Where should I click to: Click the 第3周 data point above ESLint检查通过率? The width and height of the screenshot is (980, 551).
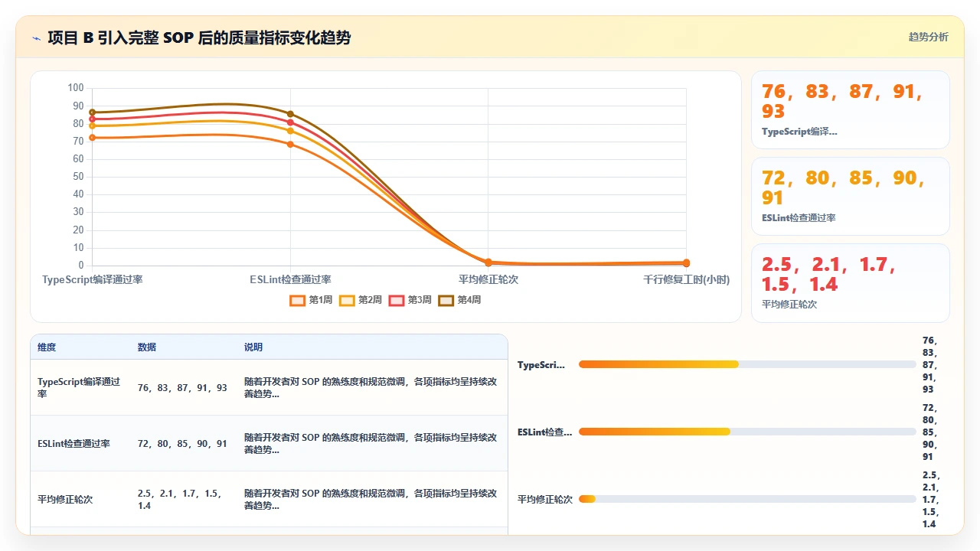[x=290, y=122]
